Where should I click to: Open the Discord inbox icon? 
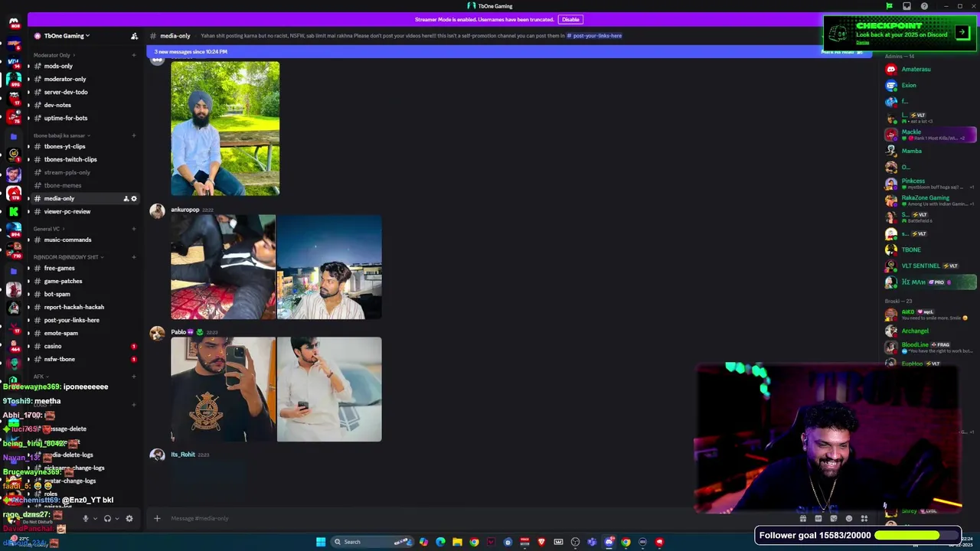coord(906,6)
